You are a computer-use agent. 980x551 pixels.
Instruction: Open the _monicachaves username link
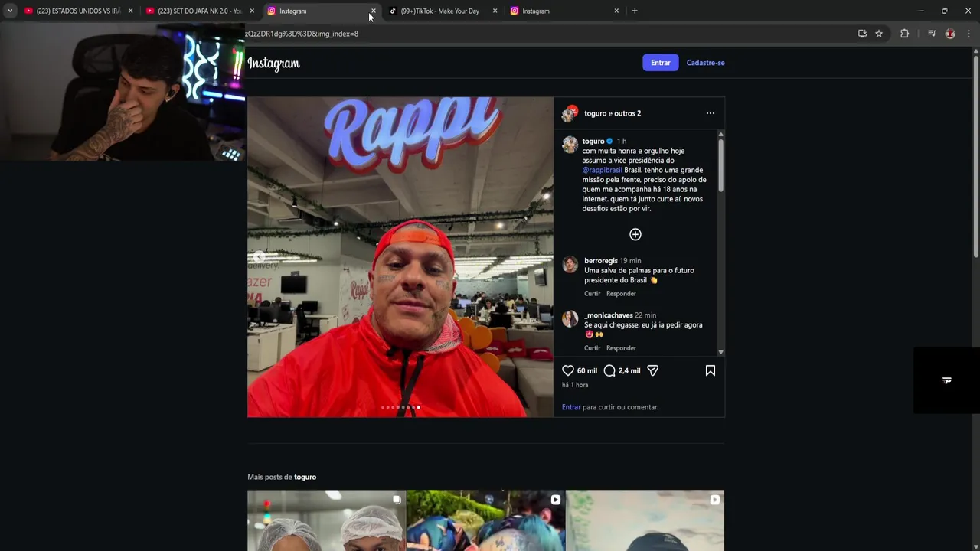(609, 315)
